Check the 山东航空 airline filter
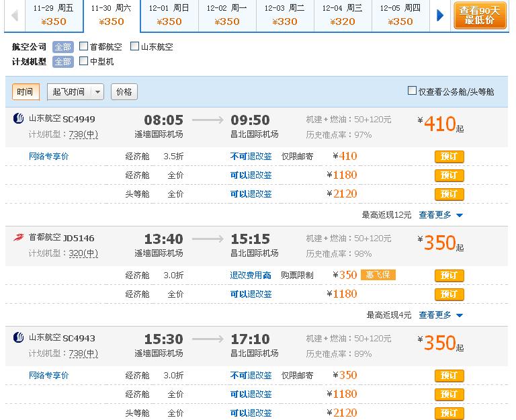The width and height of the screenshot is (516, 420). tap(135, 47)
